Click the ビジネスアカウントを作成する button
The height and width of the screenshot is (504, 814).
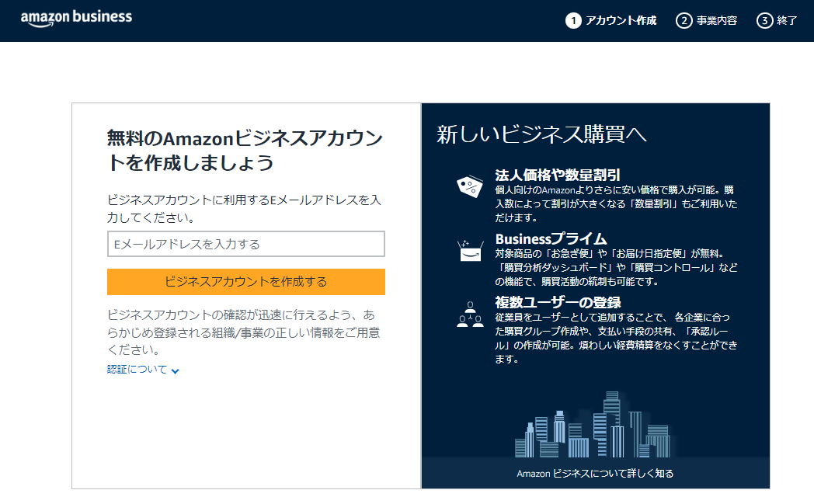tap(245, 282)
